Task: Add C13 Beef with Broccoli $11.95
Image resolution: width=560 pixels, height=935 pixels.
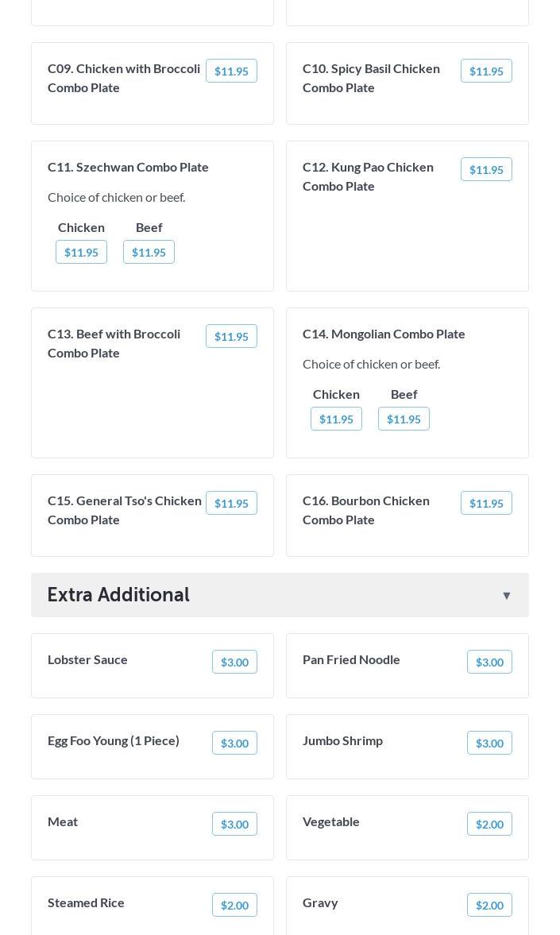Action: pyautogui.click(x=231, y=336)
